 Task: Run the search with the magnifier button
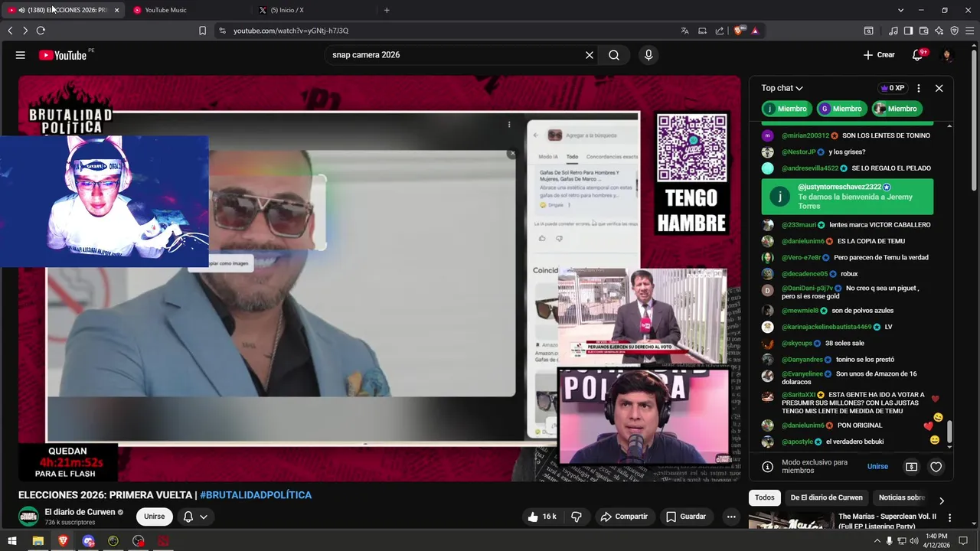[x=614, y=55]
